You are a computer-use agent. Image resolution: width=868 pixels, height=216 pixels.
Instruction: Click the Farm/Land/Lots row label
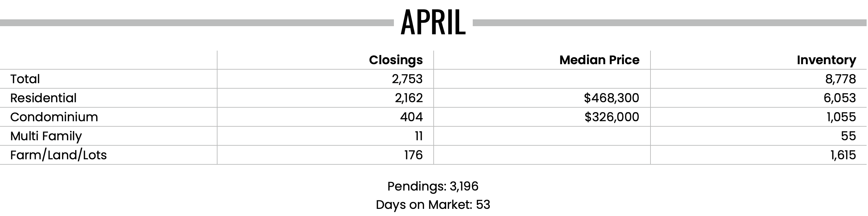pyautogui.click(x=58, y=155)
